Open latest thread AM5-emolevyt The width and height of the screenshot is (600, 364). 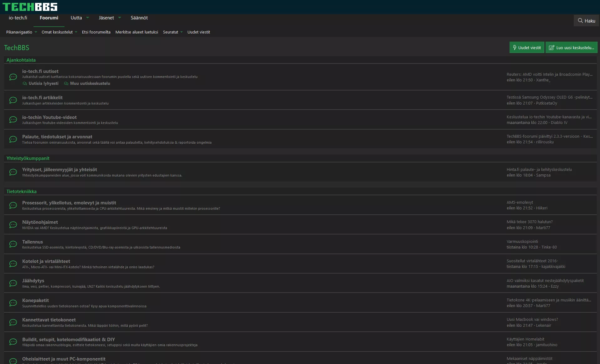pos(520,203)
